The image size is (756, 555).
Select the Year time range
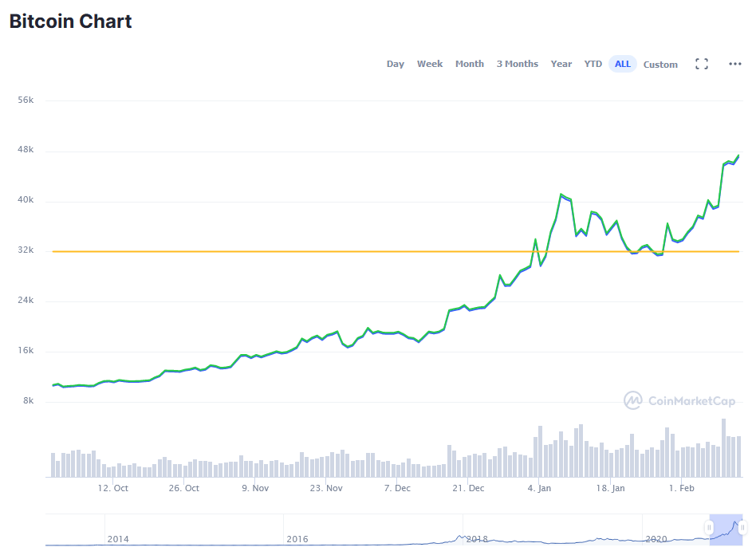[x=561, y=65]
